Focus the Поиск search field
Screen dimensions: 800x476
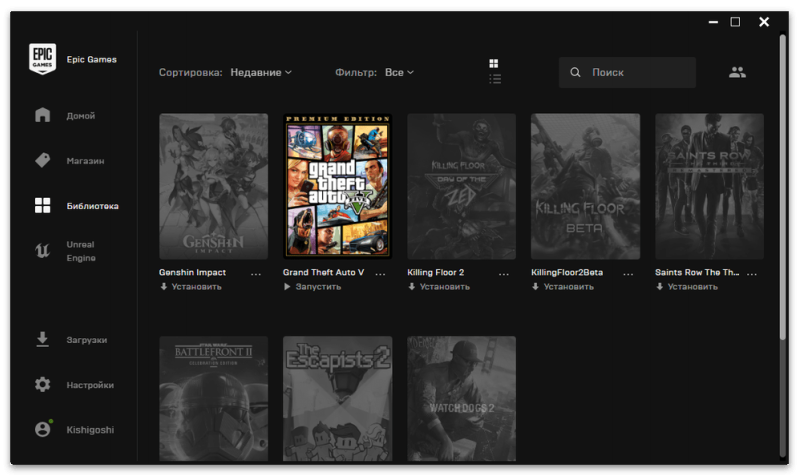tap(627, 72)
